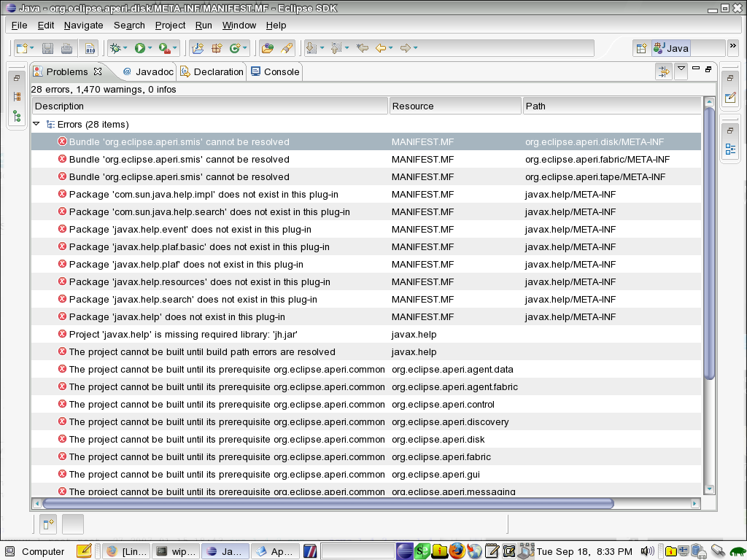Open the New Java Class dropdown arrow
747x560 pixels.
(x=245, y=48)
